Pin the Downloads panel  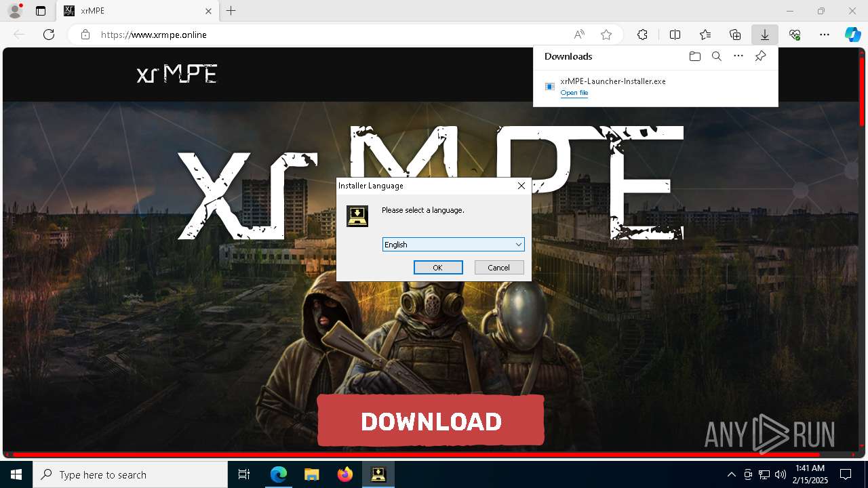pyautogui.click(x=760, y=56)
